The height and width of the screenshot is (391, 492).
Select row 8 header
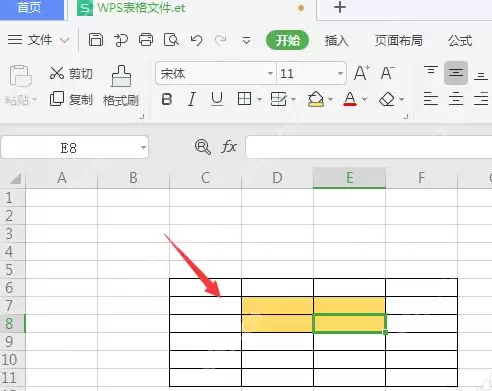[x=12, y=323]
